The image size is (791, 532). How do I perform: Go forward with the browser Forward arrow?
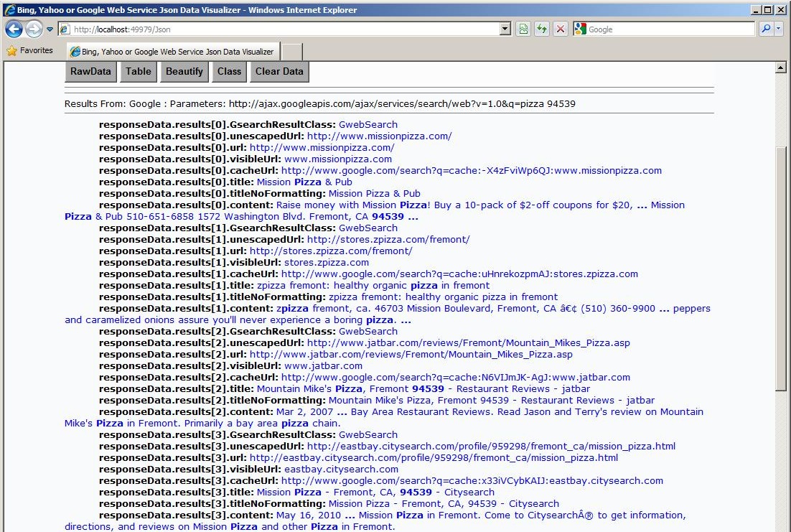[34, 29]
